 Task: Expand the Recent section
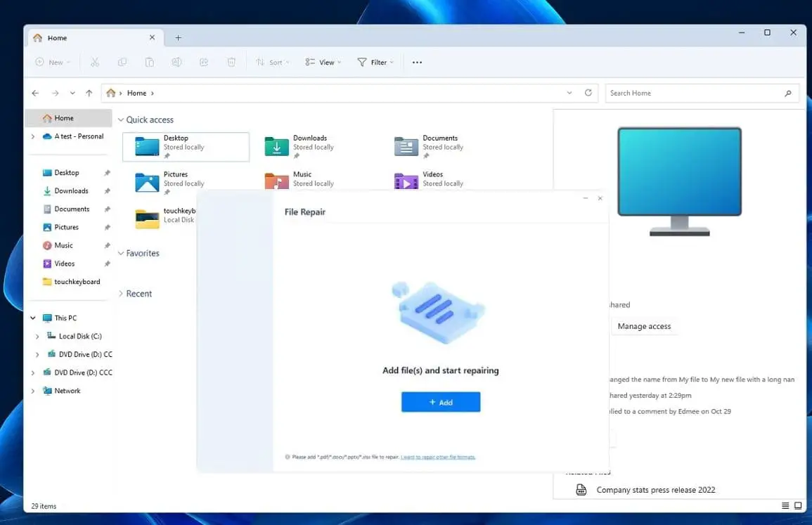click(121, 294)
